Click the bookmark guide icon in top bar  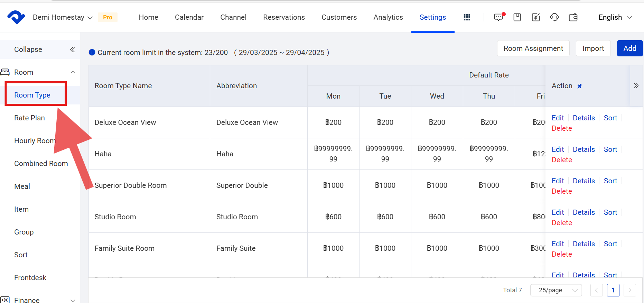click(x=517, y=17)
